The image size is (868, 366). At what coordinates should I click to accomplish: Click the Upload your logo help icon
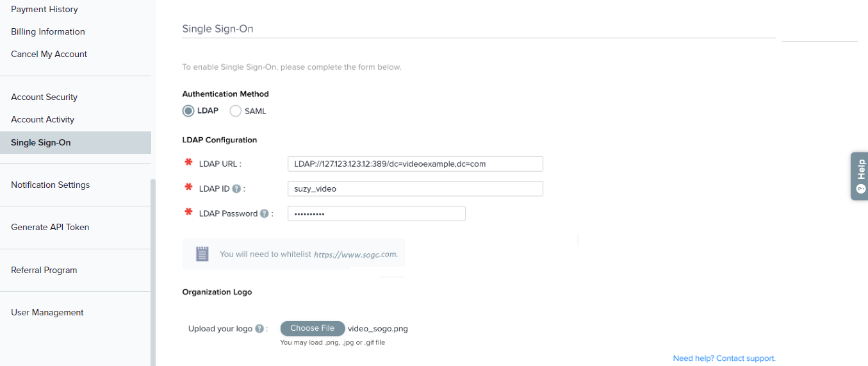tap(259, 329)
